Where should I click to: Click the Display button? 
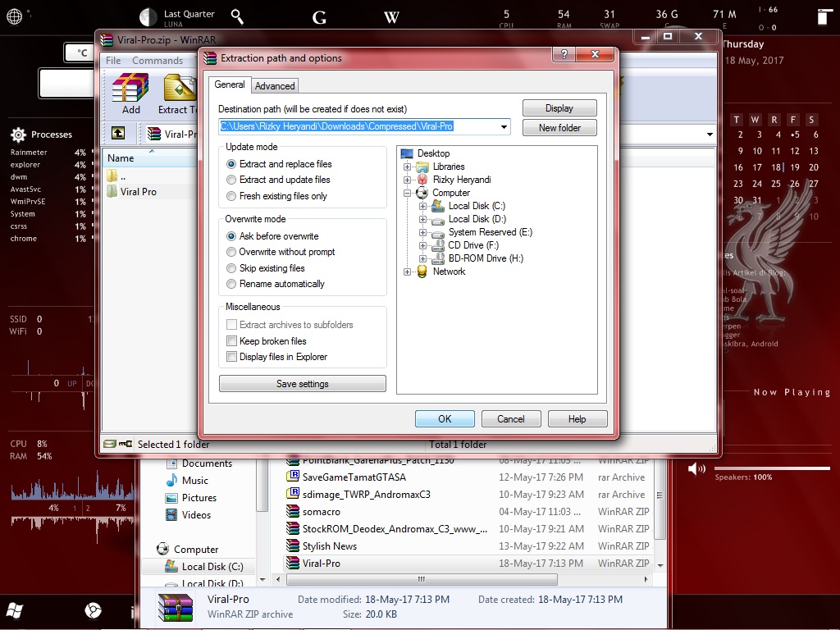point(559,108)
